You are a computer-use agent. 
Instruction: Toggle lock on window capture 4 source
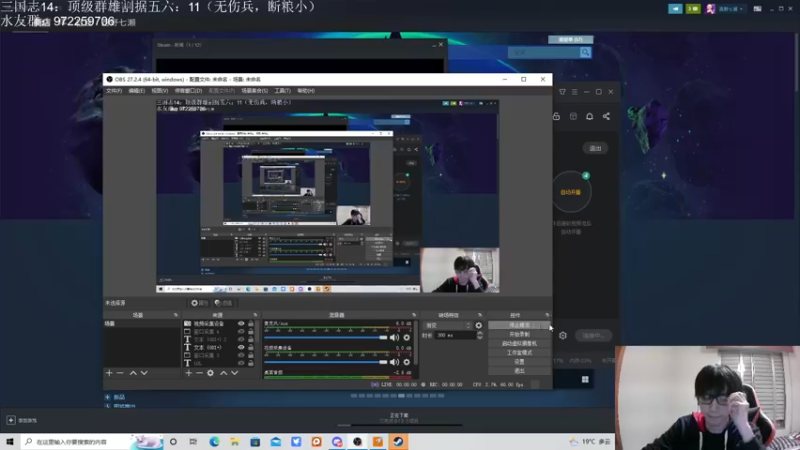pyautogui.click(x=251, y=331)
